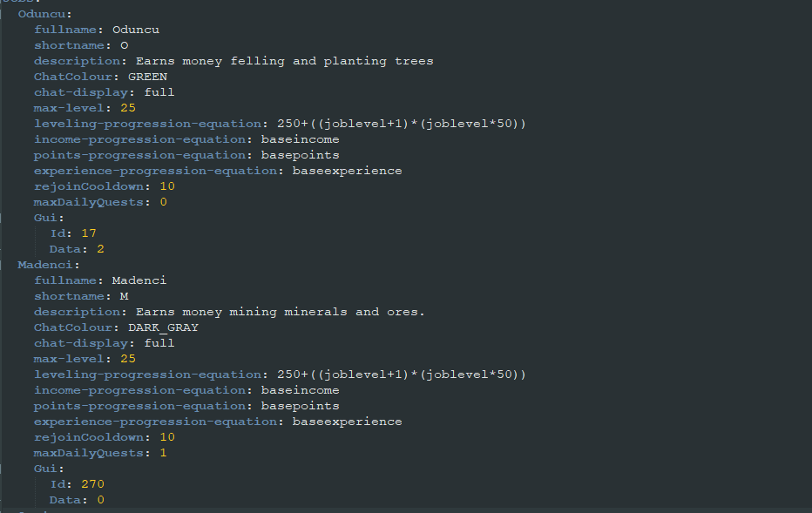This screenshot has width=812, height=513.
Task: Click the chat-display value "full" in Madenci
Action: click(x=159, y=343)
